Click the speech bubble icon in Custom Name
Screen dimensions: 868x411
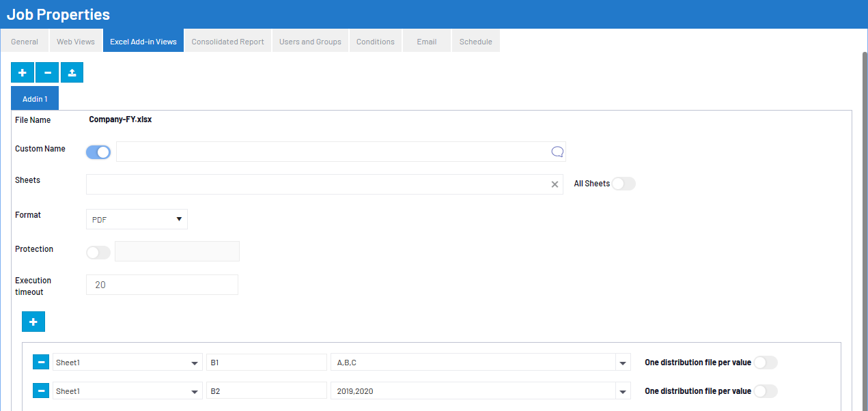[557, 152]
